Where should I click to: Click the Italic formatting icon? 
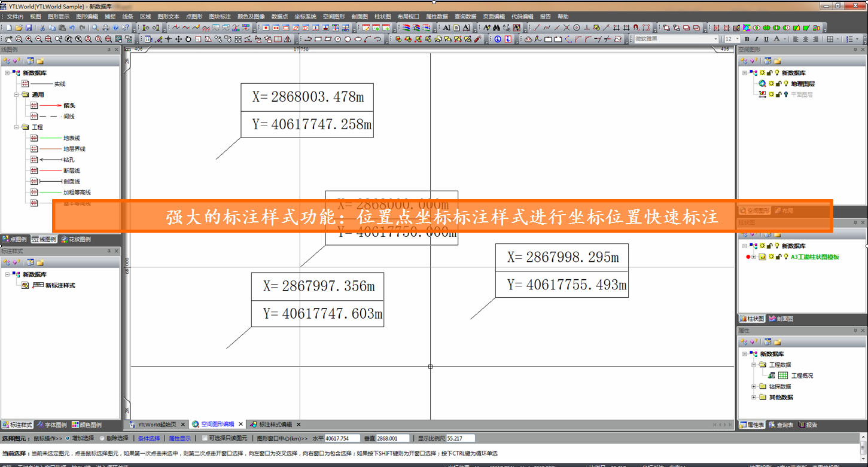[756, 39]
